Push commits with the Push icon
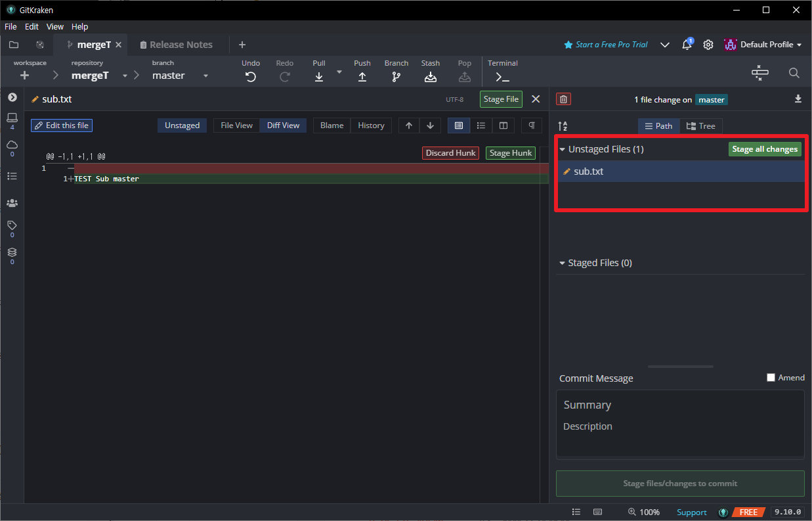This screenshot has width=812, height=521. click(x=362, y=76)
